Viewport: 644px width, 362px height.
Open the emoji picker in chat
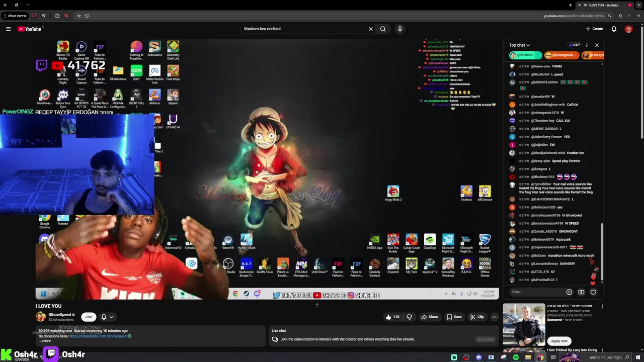[x=569, y=292]
